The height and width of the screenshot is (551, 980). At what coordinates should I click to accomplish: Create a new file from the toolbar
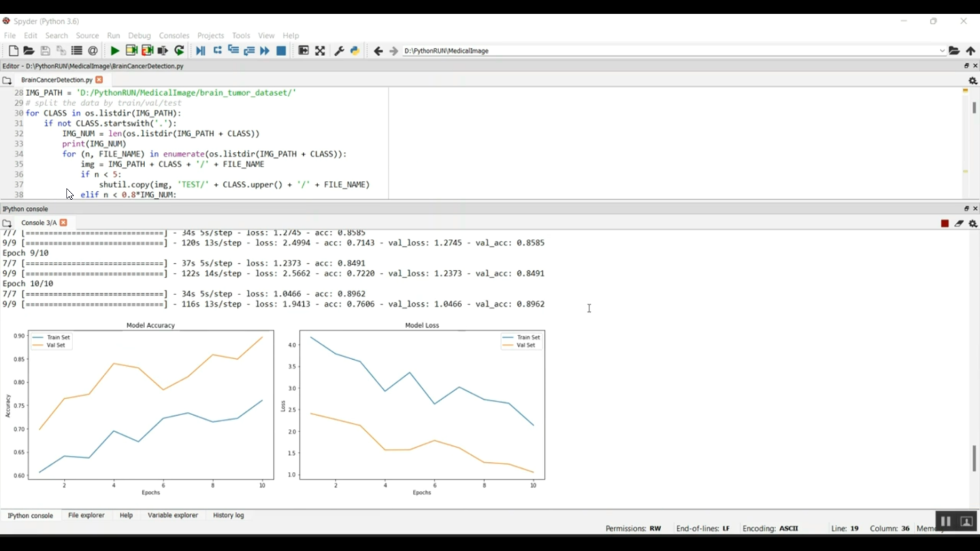point(13,51)
